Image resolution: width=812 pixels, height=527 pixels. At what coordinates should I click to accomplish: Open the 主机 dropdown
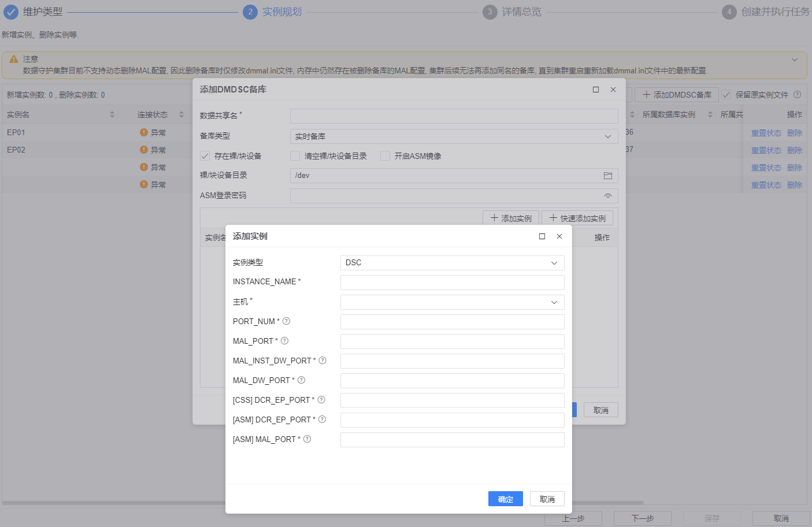coord(453,302)
